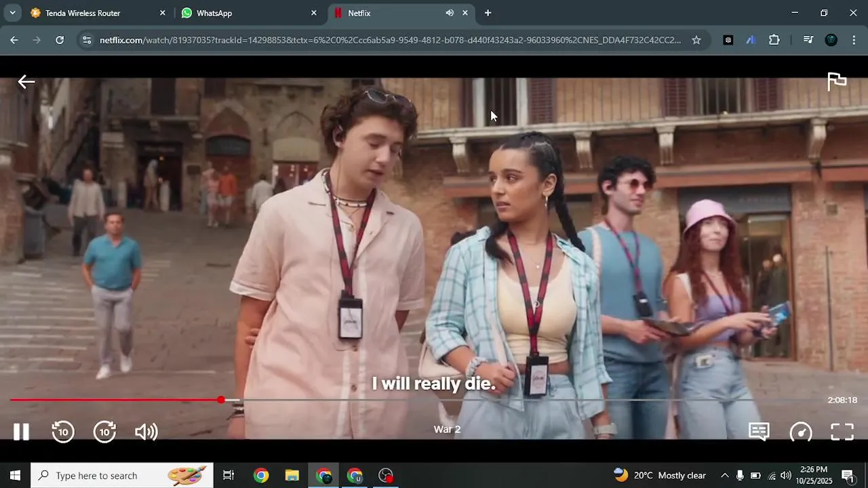
Task: Click the Netflix URL address bar
Action: pyautogui.click(x=390, y=40)
